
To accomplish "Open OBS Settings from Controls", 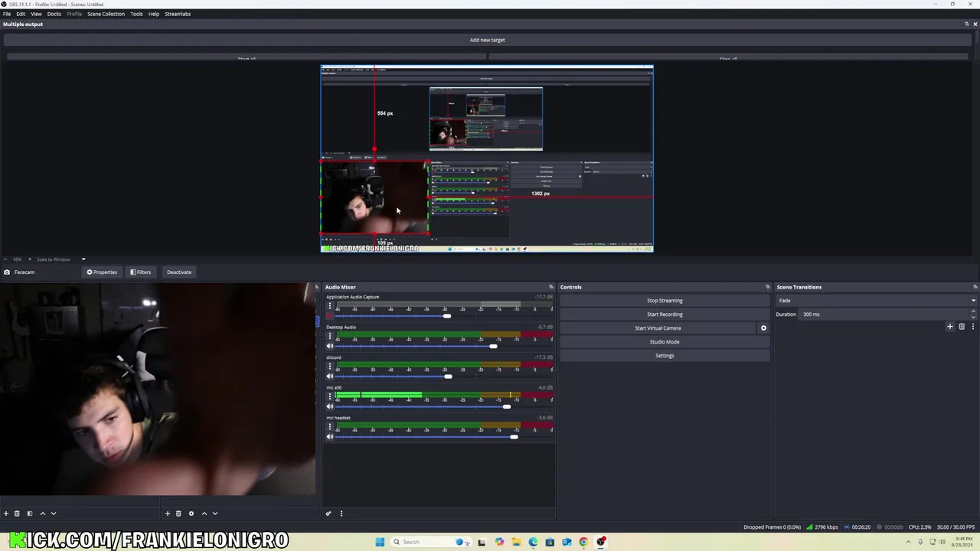I will click(x=665, y=356).
